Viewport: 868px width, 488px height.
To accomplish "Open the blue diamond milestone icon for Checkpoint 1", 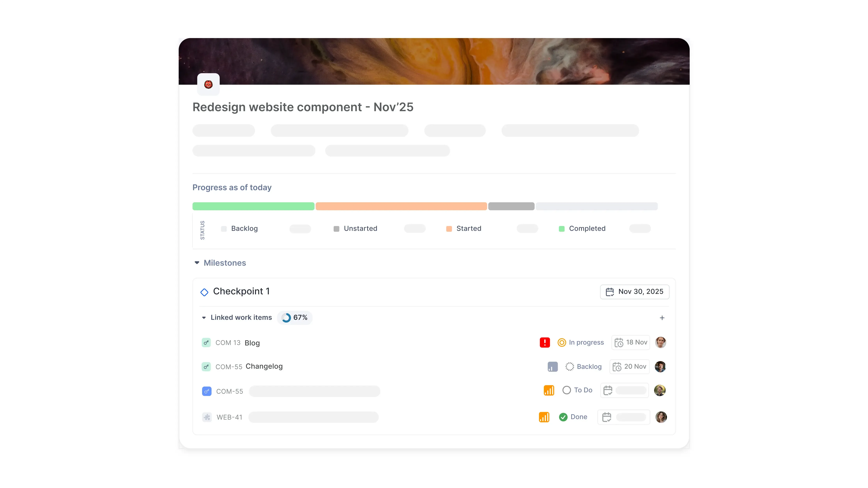I will [204, 292].
